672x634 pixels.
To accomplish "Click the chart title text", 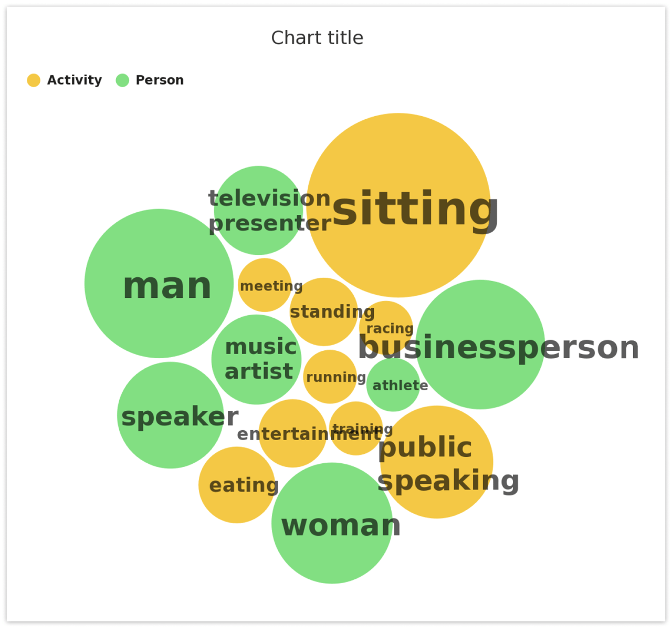I will (x=317, y=38).
